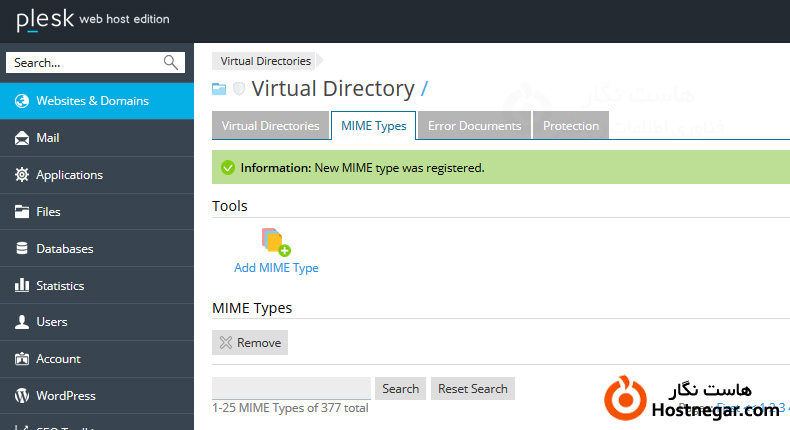Open the Account card icon

click(x=21, y=359)
